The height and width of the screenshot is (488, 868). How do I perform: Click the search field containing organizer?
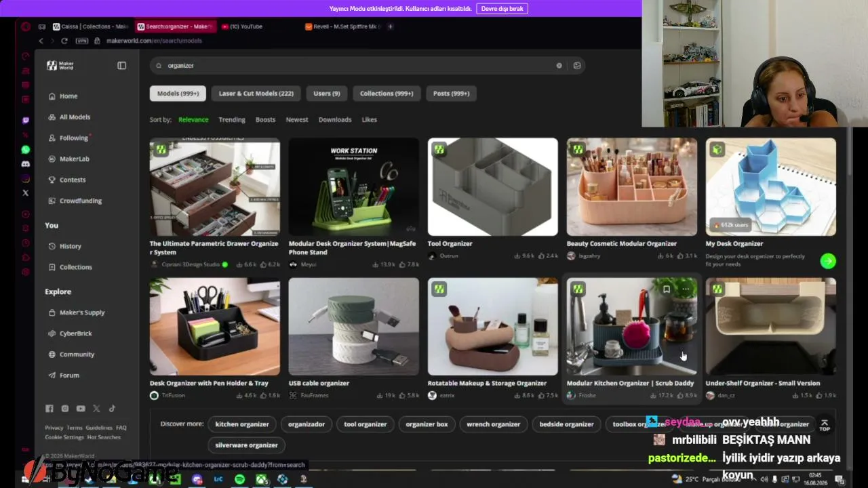367,66
